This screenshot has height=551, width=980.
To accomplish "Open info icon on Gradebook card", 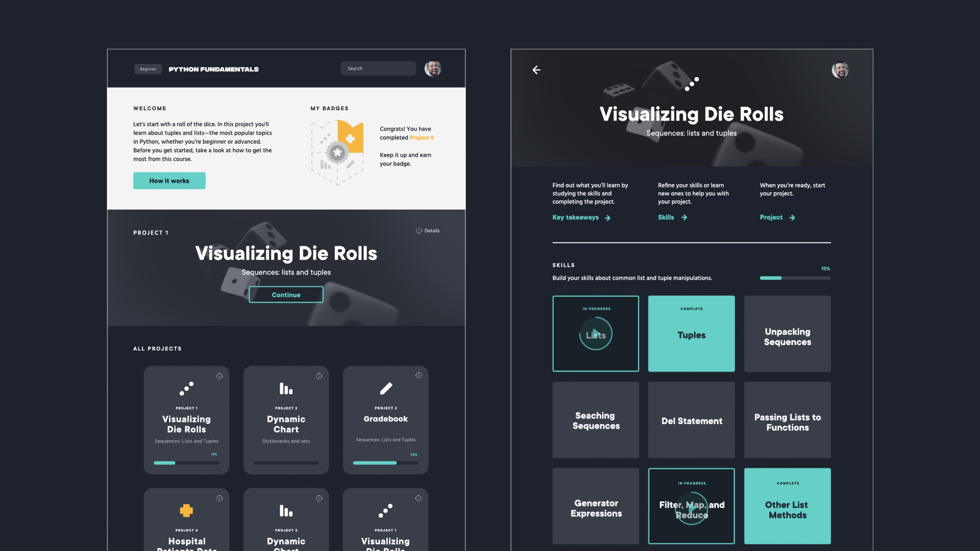I will click(418, 375).
